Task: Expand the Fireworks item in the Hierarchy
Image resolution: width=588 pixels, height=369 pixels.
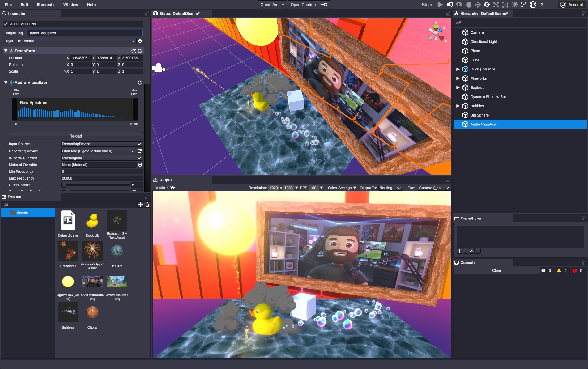Action: pyautogui.click(x=458, y=78)
